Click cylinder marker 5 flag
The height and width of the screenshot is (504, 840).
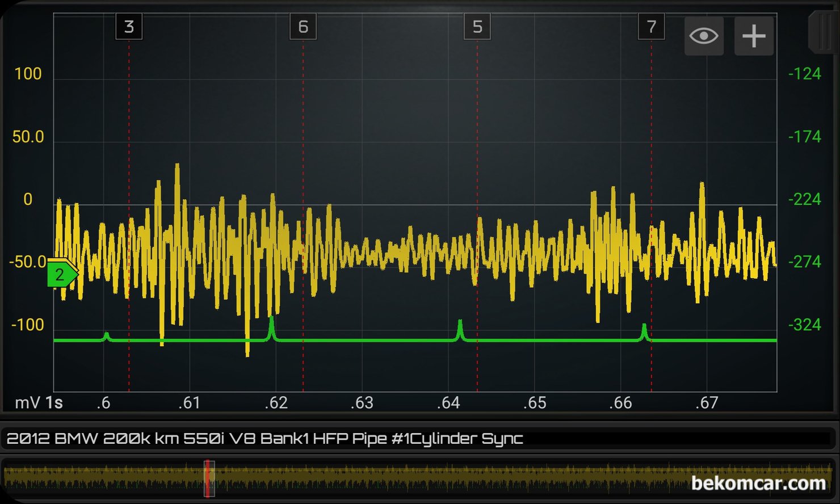click(x=477, y=27)
